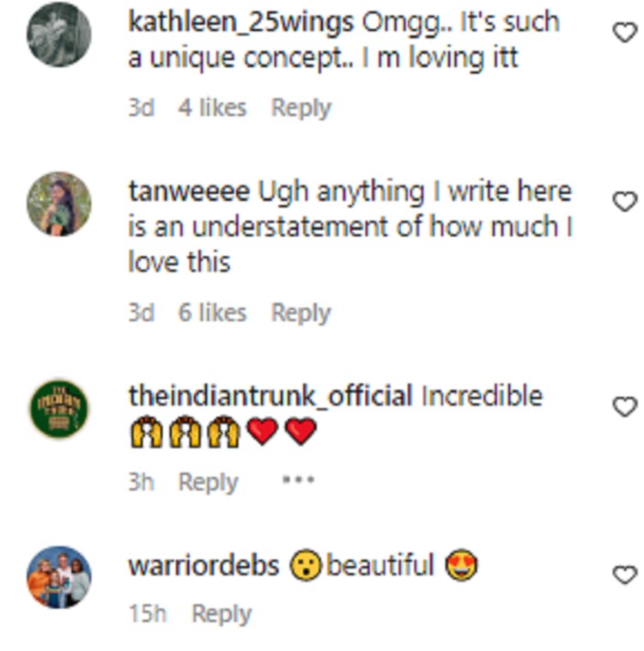Click theindiantrunk_official's green logo avatar
This screenshot has width=644, height=651.
pos(58,407)
